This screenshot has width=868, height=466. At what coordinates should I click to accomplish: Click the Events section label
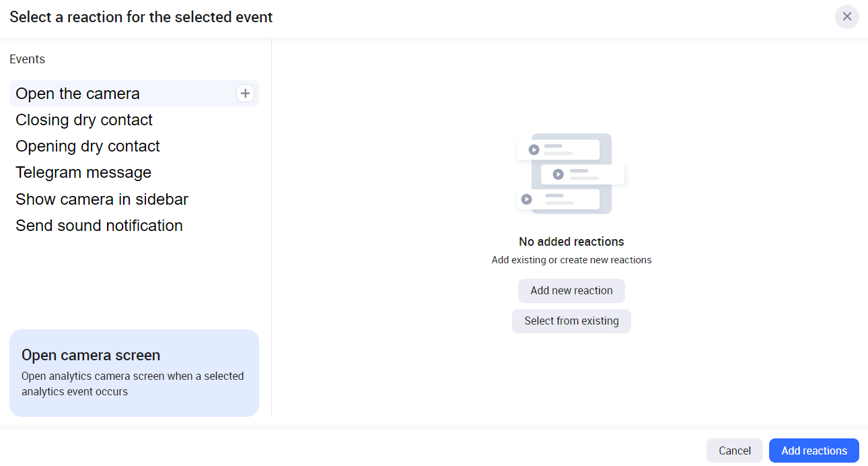pos(28,59)
